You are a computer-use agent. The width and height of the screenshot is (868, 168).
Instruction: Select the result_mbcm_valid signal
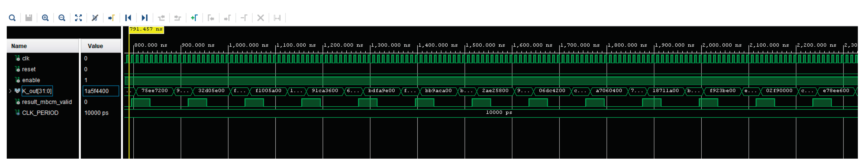tap(47, 102)
